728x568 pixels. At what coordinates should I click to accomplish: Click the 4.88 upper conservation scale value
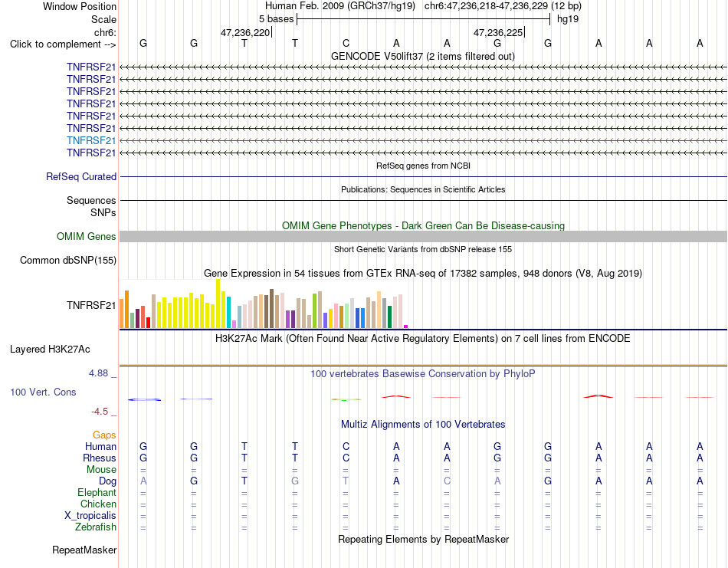point(98,373)
